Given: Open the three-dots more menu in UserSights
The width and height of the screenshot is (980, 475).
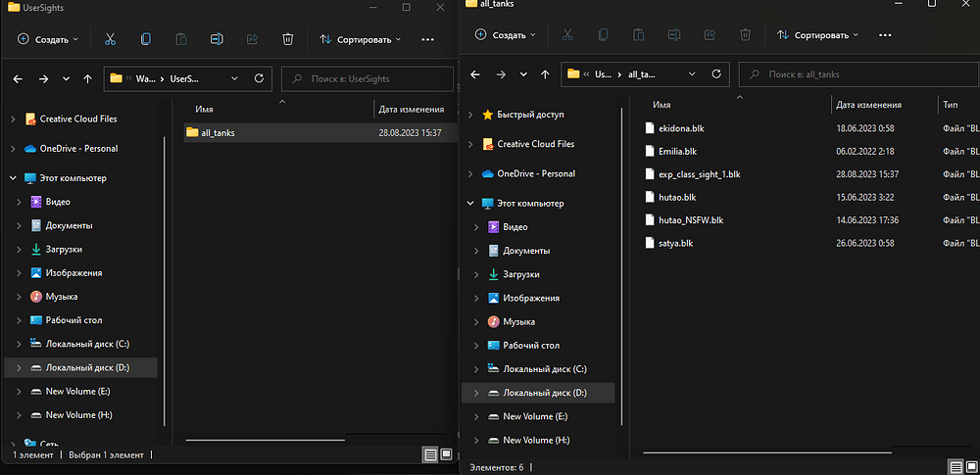Looking at the screenshot, I should tap(427, 39).
